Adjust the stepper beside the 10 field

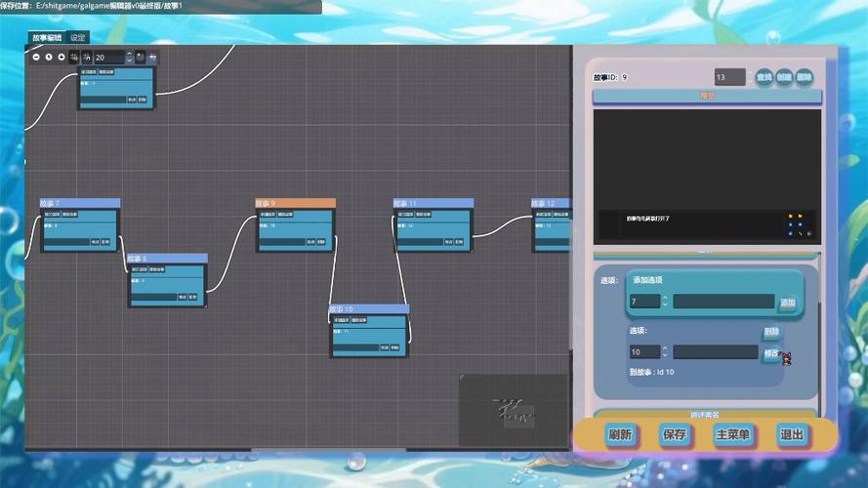click(665, 352)
